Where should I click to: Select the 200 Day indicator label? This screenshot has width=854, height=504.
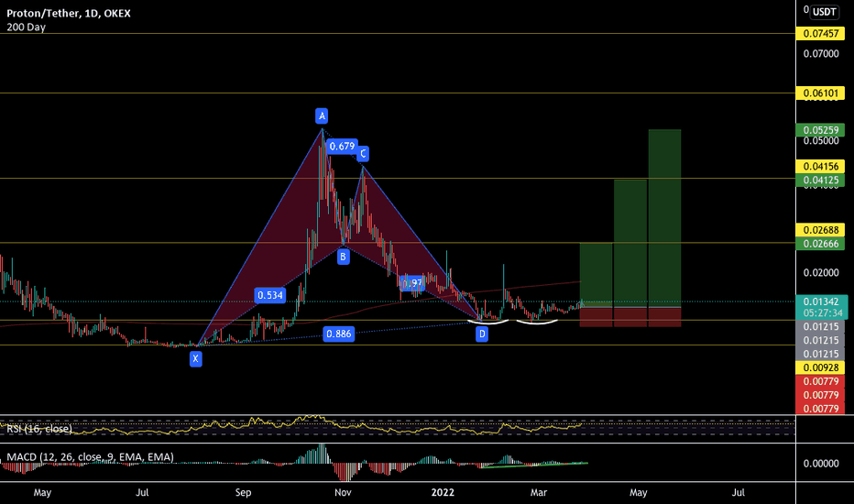pyautogui.click(x=27, y=27)
